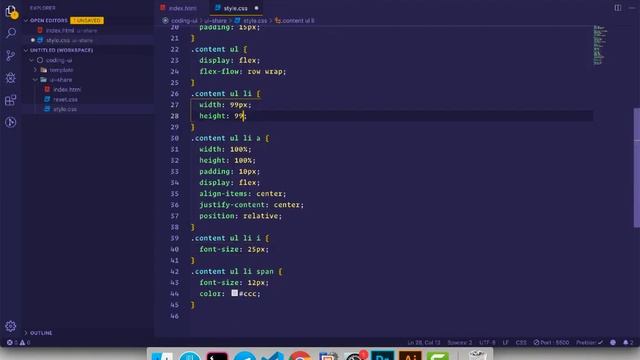The height and width of the screenshot is (360, 640).
Task: Select style.css in the file tree
Action: tap(65, 109)
